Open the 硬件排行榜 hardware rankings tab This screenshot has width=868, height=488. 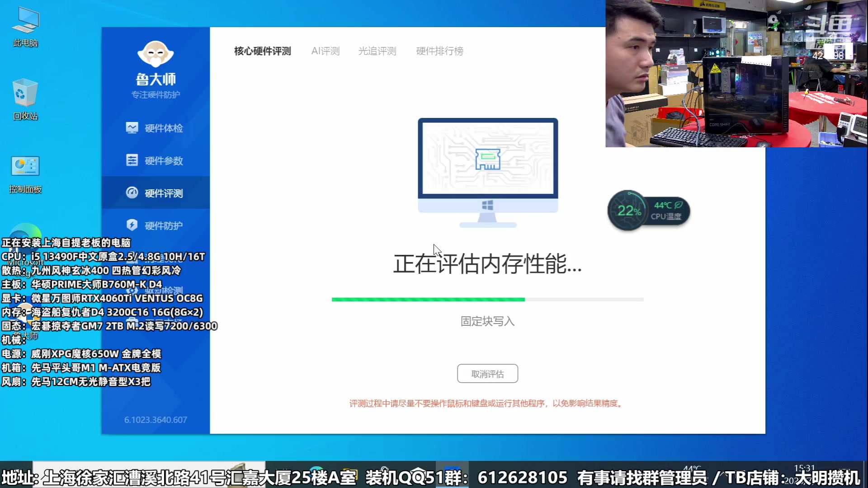pyautogui.click(x=439, y=51)
